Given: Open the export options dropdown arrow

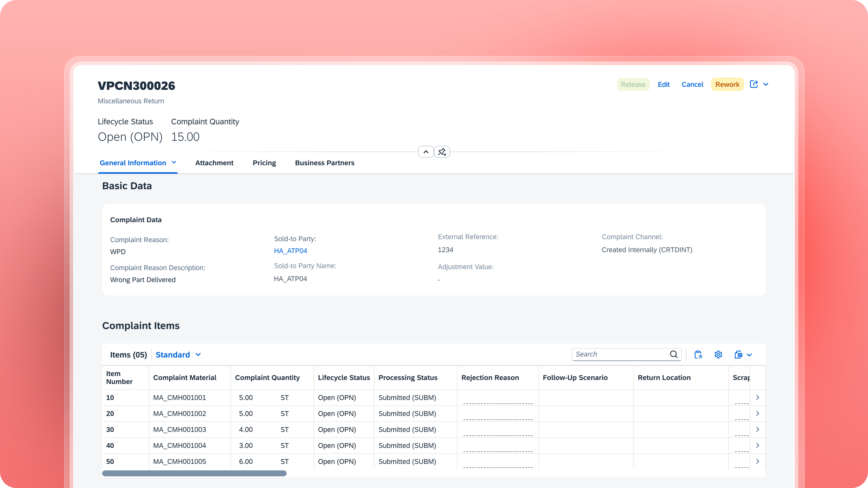Looking at the screenshot, I should [749, 355].
